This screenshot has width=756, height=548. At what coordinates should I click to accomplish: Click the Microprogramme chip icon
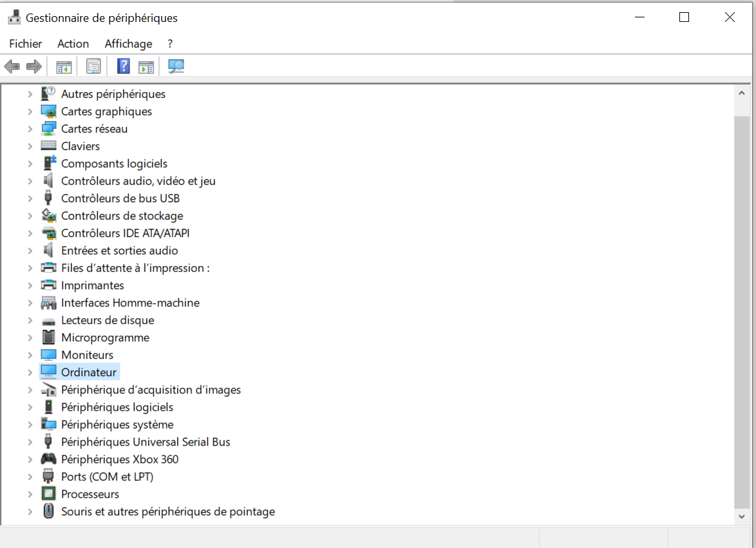(48, 337)
